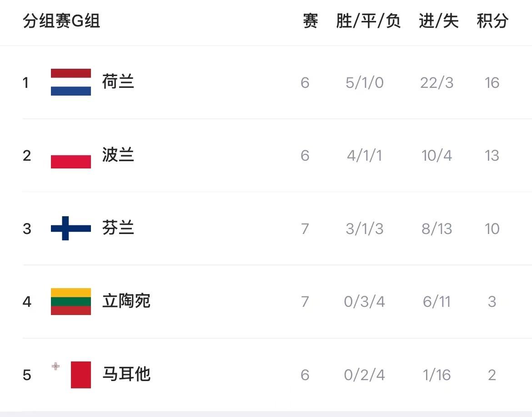Click Poland's 4/1/1 record
532x417 pixels.
pos(364,156)
